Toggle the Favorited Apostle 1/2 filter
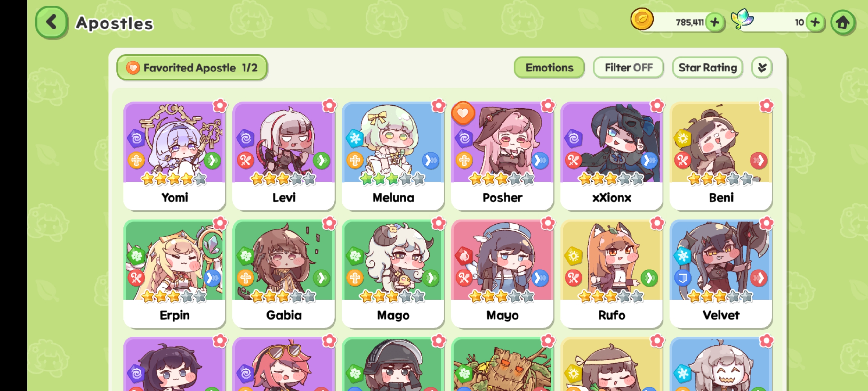868x391 pixels. [x=192, y=68]
